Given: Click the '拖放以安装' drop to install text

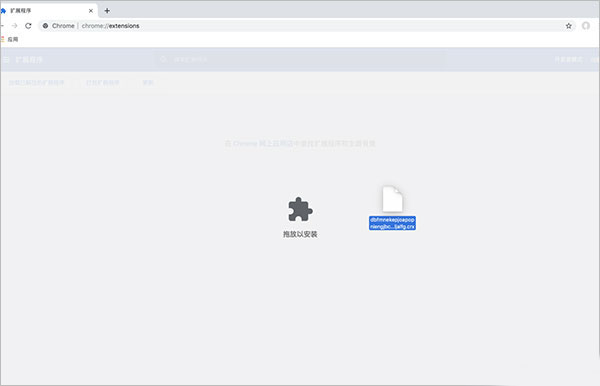Looking at the screenshot, I should [300, 234].
